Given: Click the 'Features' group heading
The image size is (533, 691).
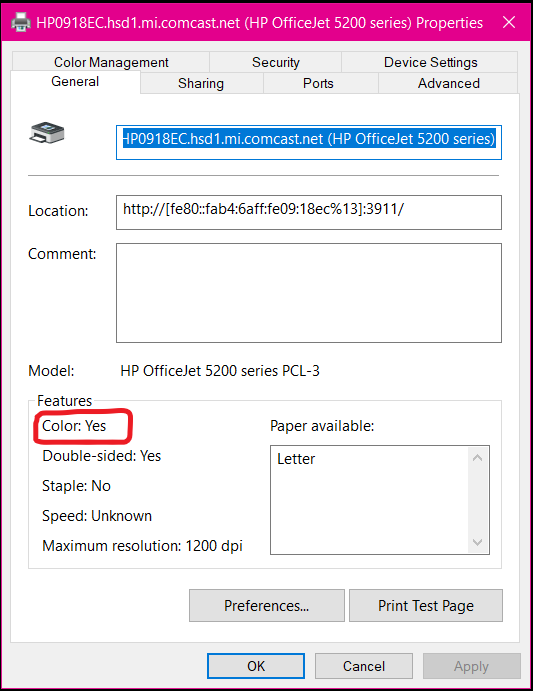Looking at the screenshot, I should (64, 401).
